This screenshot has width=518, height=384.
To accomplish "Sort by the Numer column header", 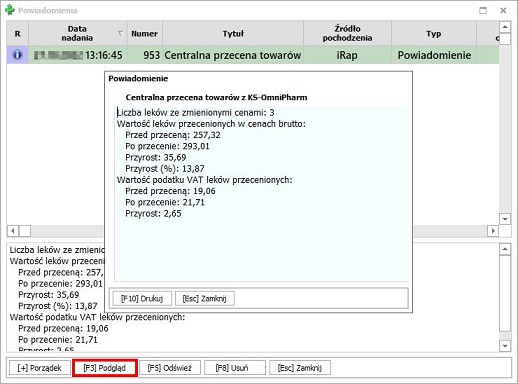I will (x=144, y=33).
